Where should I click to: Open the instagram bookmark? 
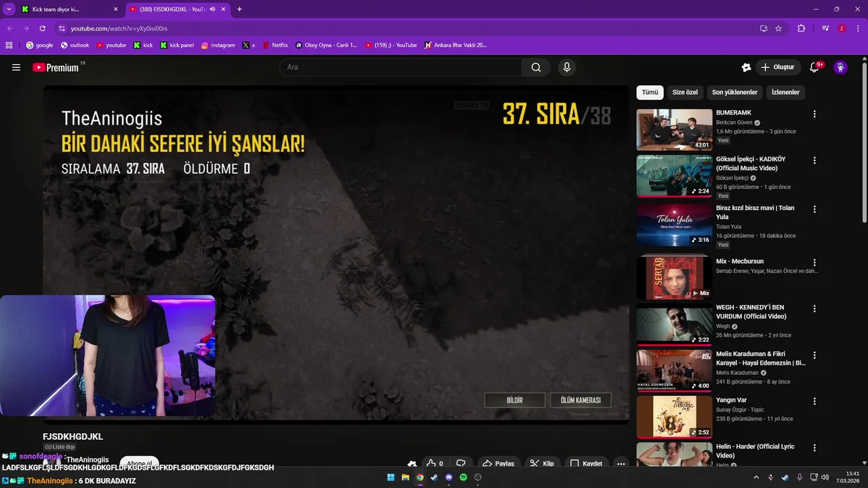(218, 45)
